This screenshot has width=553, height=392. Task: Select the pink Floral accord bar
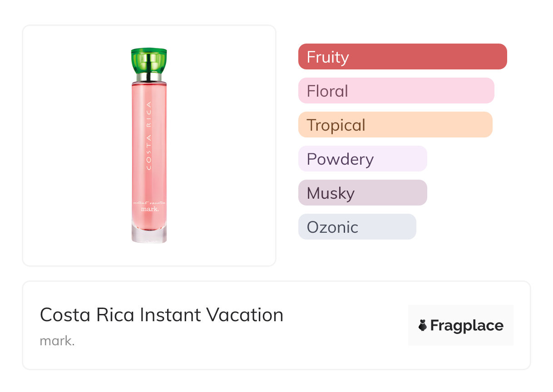pos(396,91)
